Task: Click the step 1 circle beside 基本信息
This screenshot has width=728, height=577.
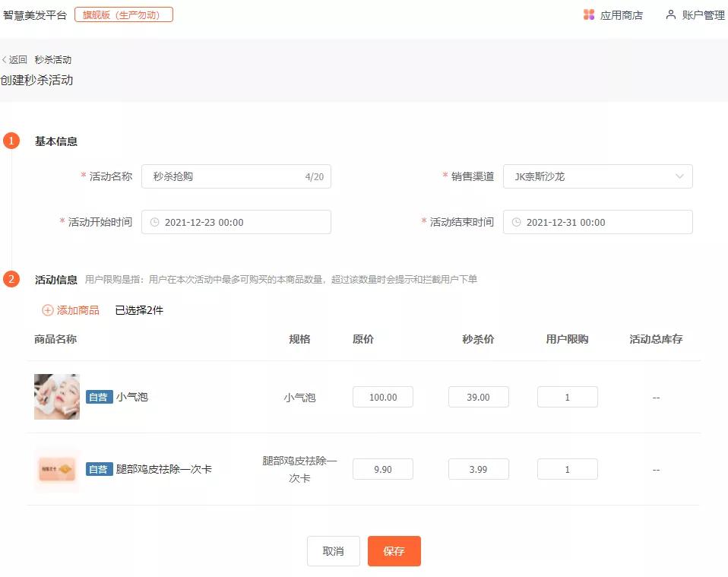Action: click(x=11, y=140)
